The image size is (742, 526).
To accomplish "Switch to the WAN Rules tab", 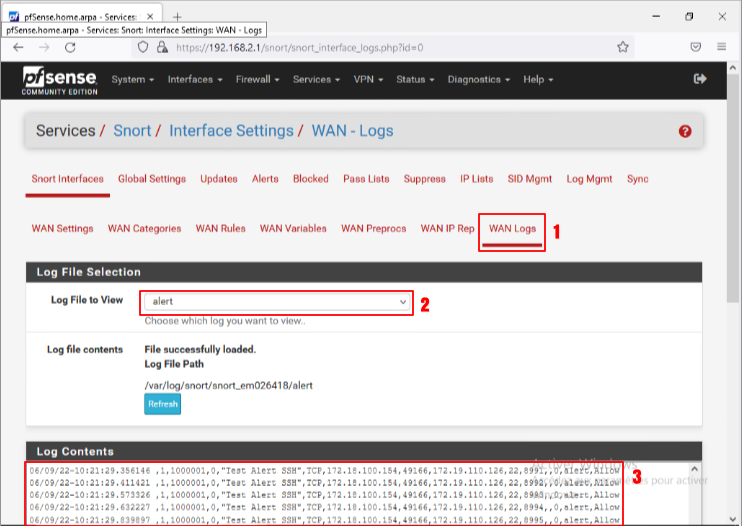I will [220, 228].
